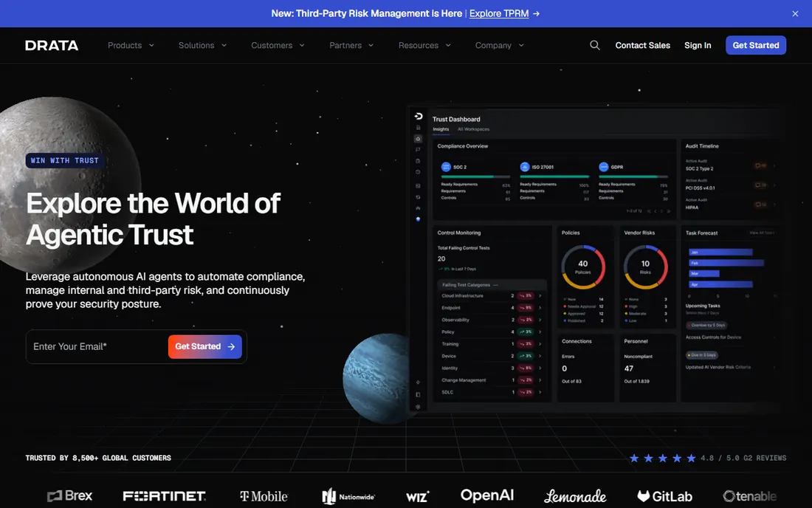Click the tenable logo
Screen dimensions: 812x508
[749, 496]
